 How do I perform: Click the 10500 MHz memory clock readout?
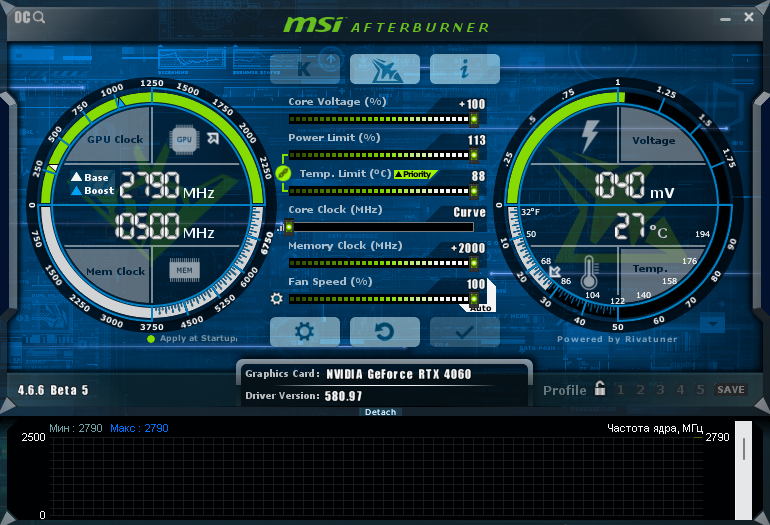tap(165, 226)
